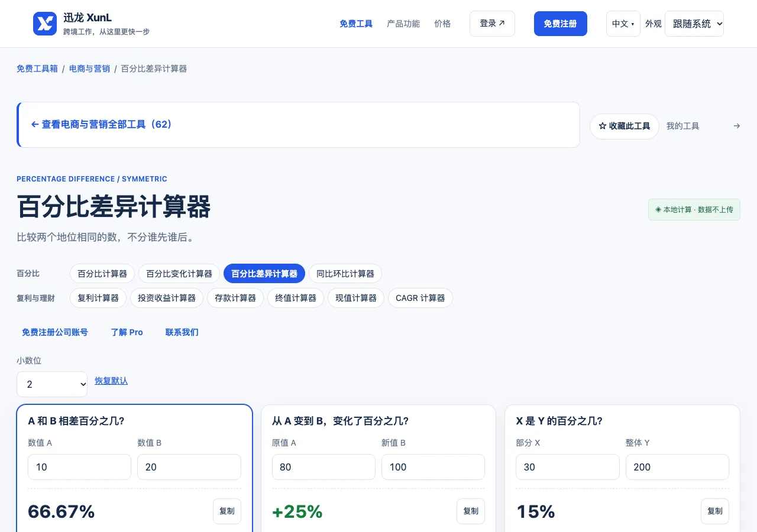This screenshot has height=532, width=757.
Task: Open the 电商与营销 breadcrumb link
Action: [x=90, y=69]
